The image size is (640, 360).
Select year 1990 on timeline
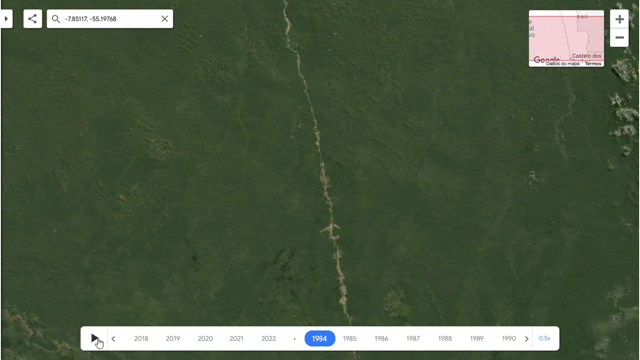click(x=509, y=338)
